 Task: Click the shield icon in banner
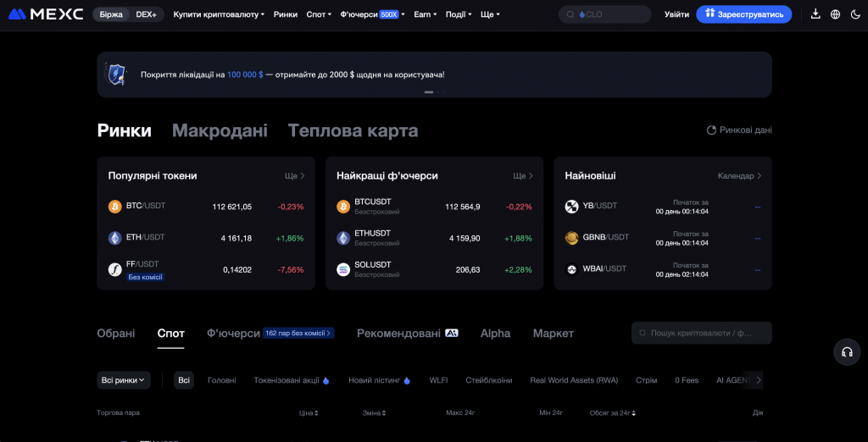click(115, 75)
